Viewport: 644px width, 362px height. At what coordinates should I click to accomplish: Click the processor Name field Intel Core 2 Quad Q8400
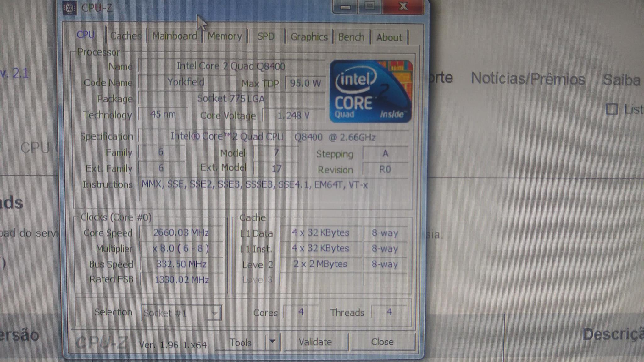pos(231,66)
